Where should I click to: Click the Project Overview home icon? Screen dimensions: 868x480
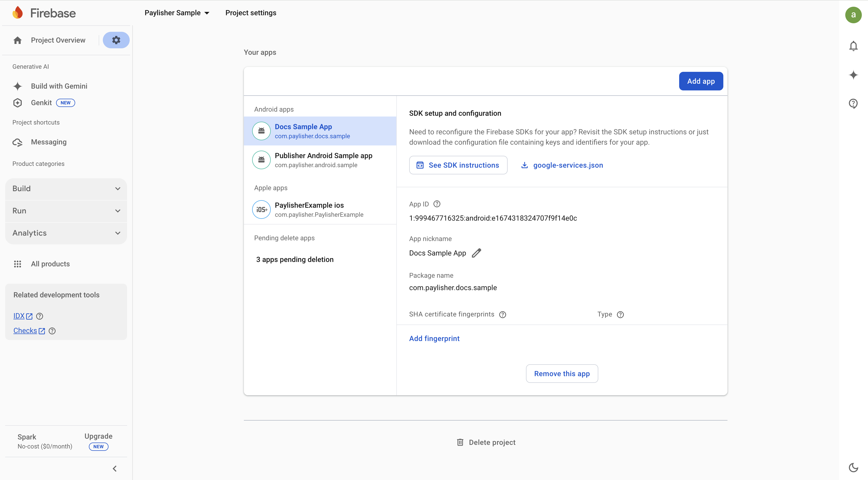coord(18,41)
